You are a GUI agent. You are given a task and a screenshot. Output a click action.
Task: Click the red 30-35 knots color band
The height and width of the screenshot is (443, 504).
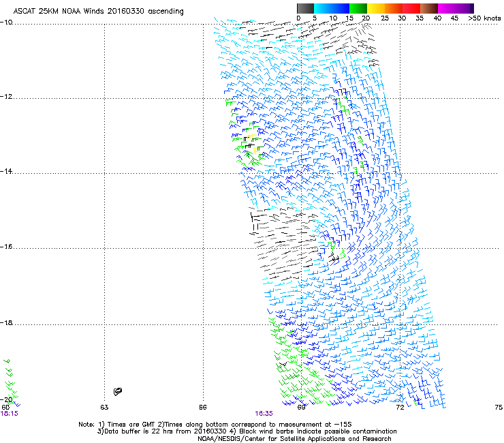tap(411, 8)
